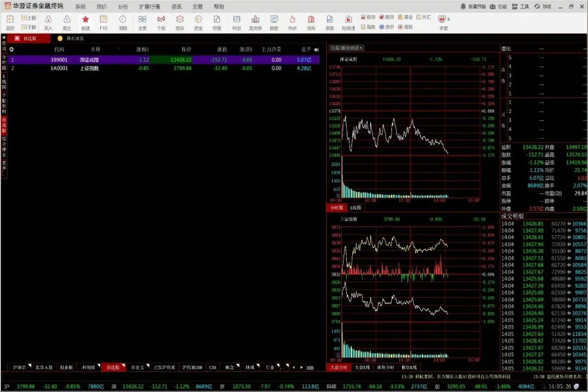The height and width of the screenshot is (392, 588).
Task: Click the right arrow to scroll bottom tabs
Action: (302, 367)
